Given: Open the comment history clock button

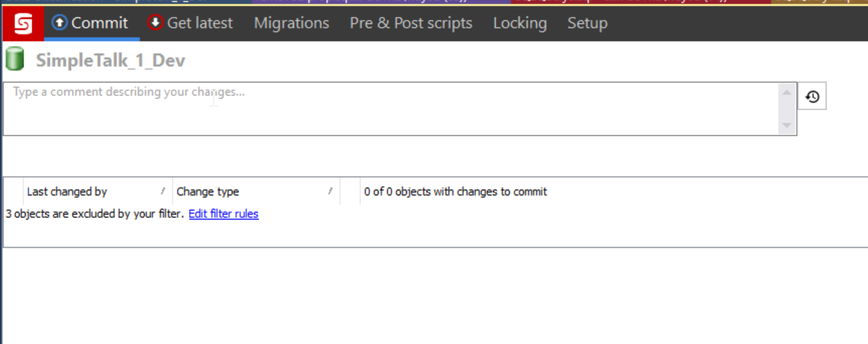Looking at the screenshot, I should point(812,97).
